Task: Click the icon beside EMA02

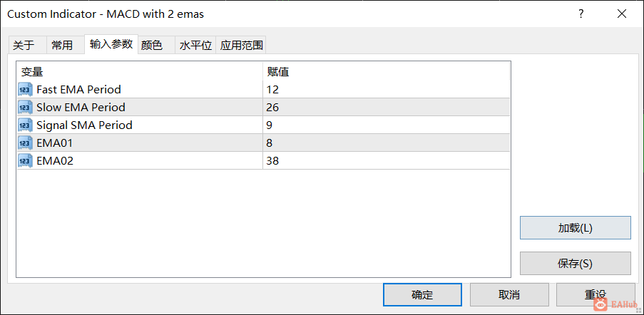Action: [x=26, y=161]
